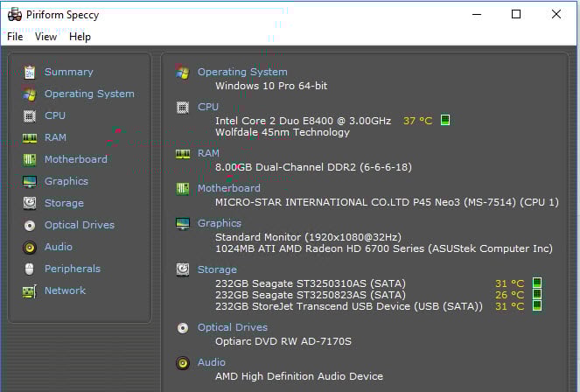Open Motherboard details from sidebar
This screenshot has width=580, height=392.
(x=76, y=159)
